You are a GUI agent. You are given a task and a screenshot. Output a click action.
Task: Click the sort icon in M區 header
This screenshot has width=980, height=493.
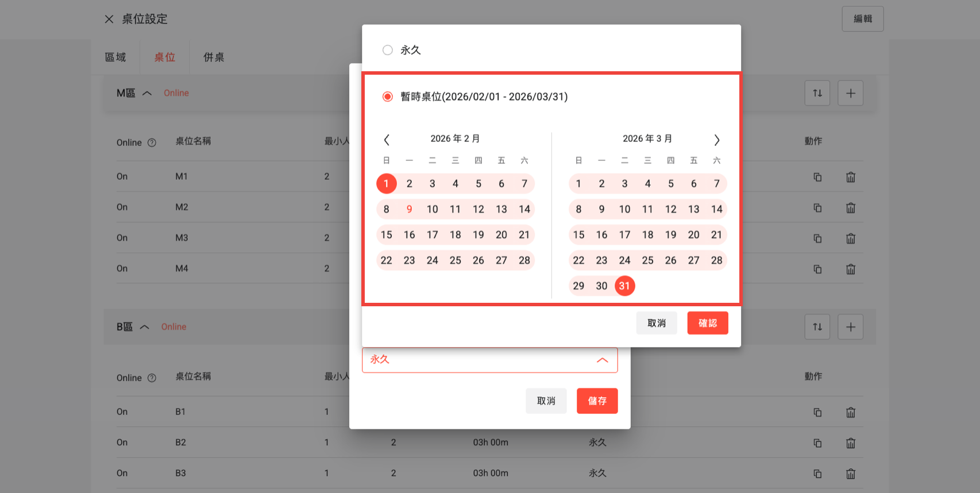[x=817, y=93]
